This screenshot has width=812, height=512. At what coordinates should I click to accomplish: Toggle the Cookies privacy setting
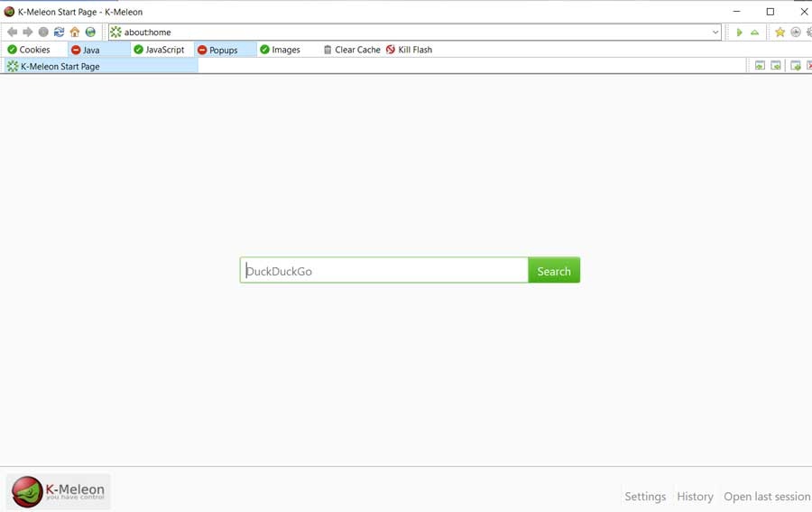click(29, 50)
